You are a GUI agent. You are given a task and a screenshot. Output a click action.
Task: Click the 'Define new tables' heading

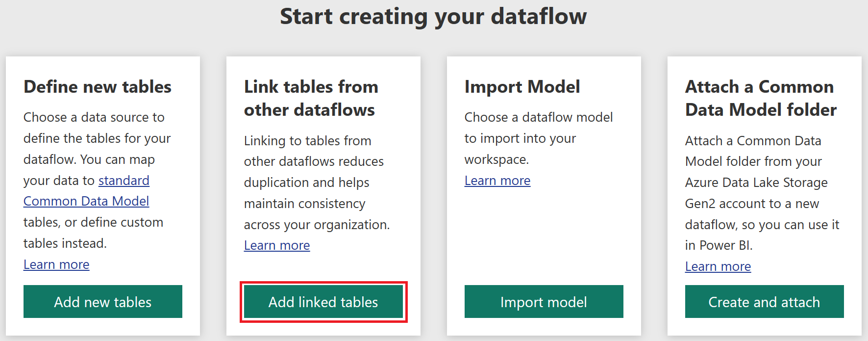click(98, 87)
